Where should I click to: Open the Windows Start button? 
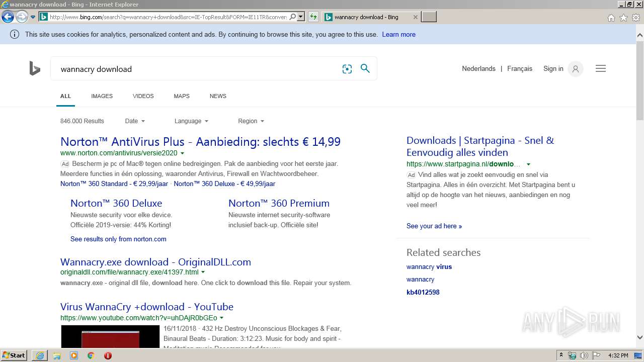pos(14,355)
